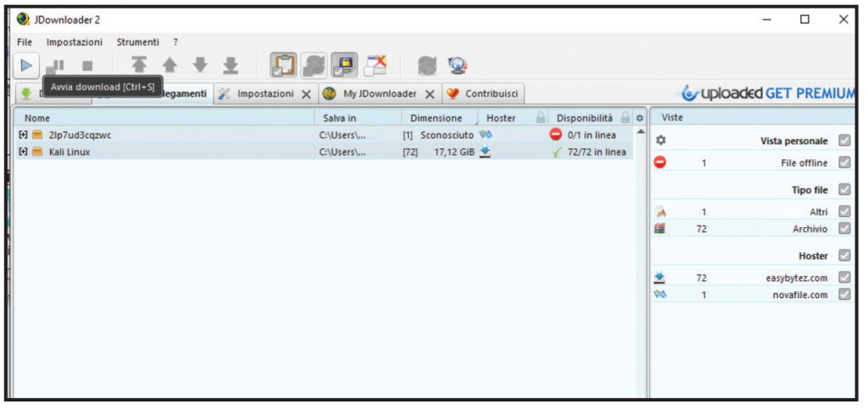Viewport: 868px width, 409px height.
Task: Sort by the Nome column header
Action: pos(164,118)
